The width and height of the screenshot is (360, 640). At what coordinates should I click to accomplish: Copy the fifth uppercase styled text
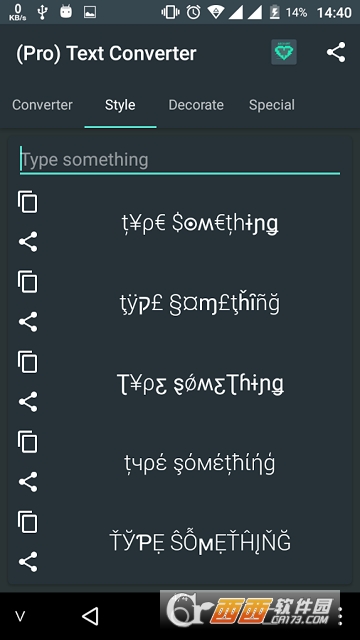click(x=28, y=522)
